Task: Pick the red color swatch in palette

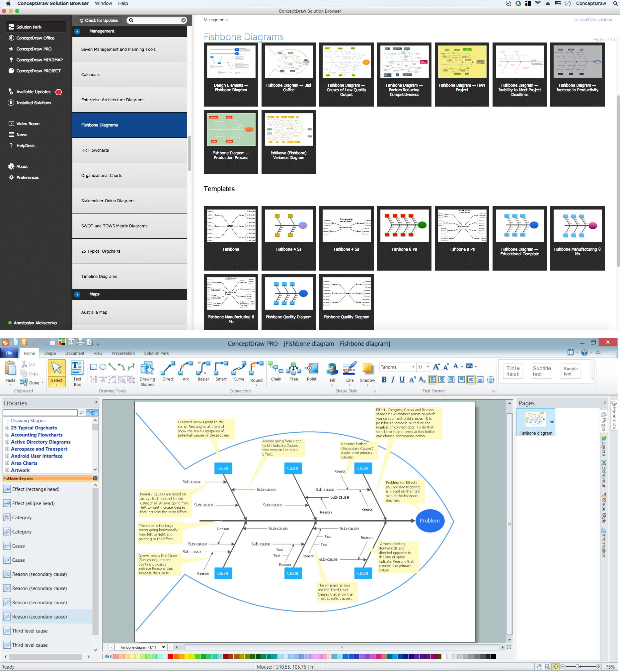Action: coord(170,656)
